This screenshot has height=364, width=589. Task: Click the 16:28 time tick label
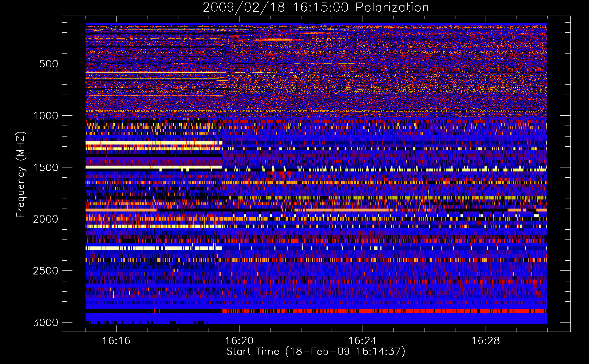pos(486,341)
